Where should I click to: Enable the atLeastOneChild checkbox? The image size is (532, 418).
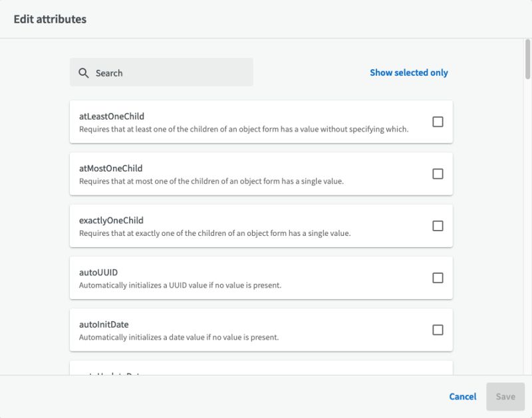point(438,122)
